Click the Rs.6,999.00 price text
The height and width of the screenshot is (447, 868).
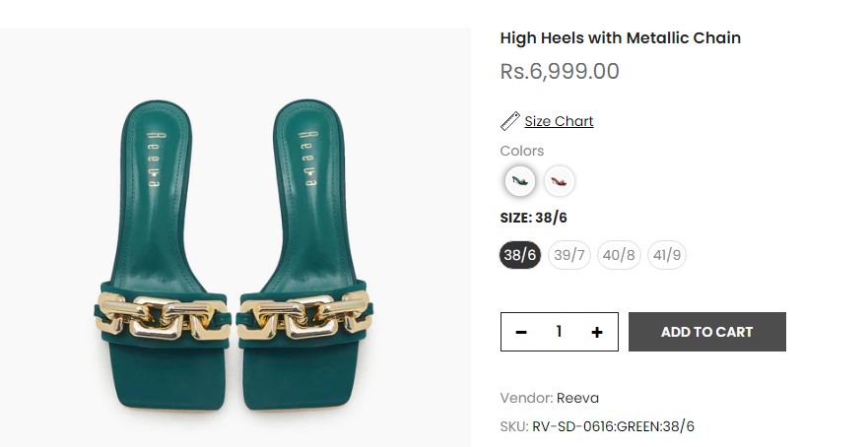pos(559,71)
